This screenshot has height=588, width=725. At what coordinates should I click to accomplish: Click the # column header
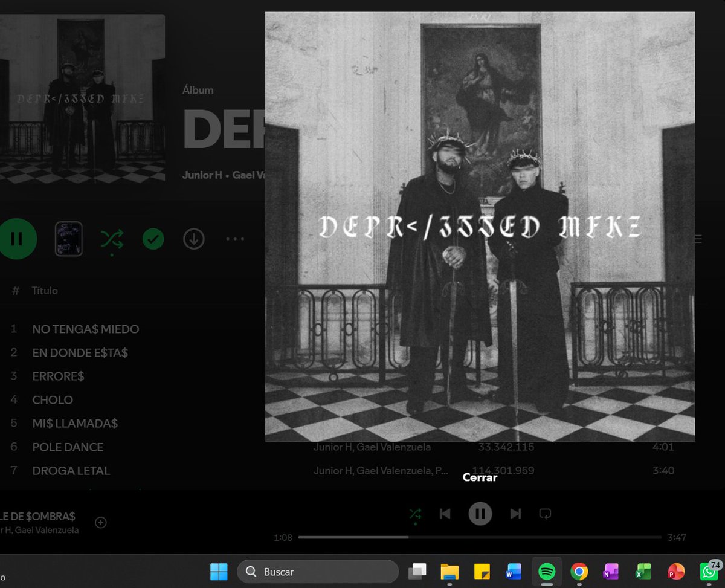click(x=16, y=291)
